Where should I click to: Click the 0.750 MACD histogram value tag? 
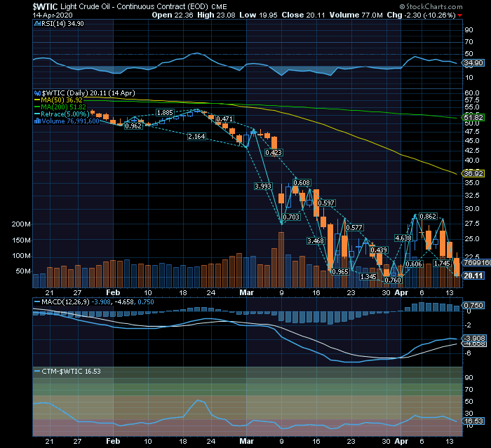pyautogui.click(x=473, y=306)
